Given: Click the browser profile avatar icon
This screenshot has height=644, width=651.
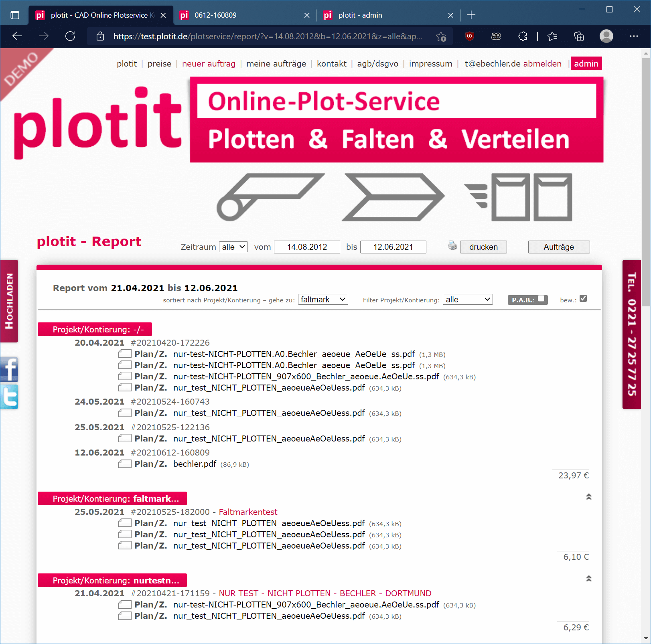Looking at the screenshot, I should 606,36.
